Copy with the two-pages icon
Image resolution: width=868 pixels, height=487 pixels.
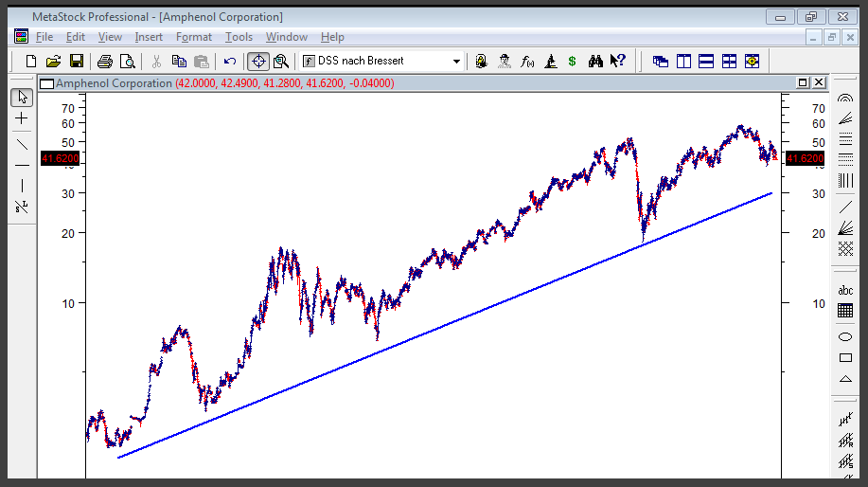coord(179,61)
